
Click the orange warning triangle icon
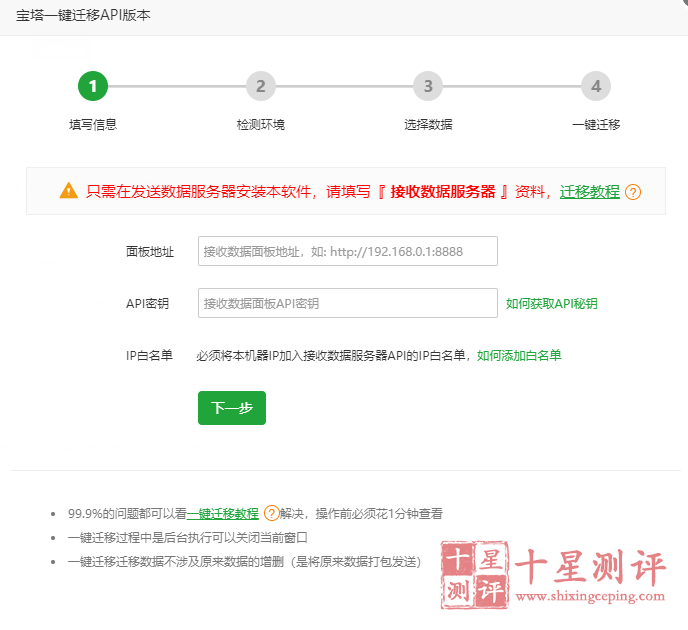coord(68,190)
